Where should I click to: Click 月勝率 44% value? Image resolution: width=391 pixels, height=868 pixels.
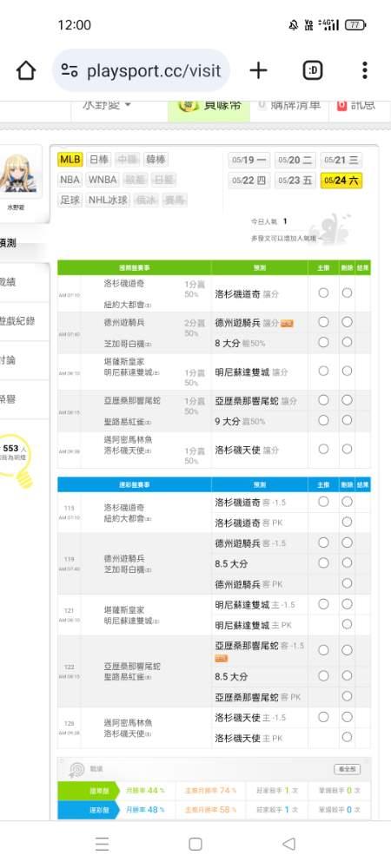coord(145,791)
